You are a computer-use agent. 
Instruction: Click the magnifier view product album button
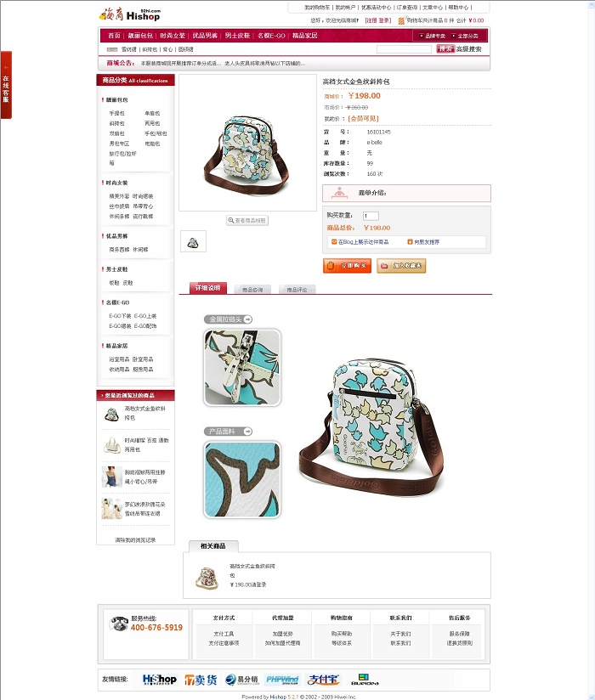(247, 221)
